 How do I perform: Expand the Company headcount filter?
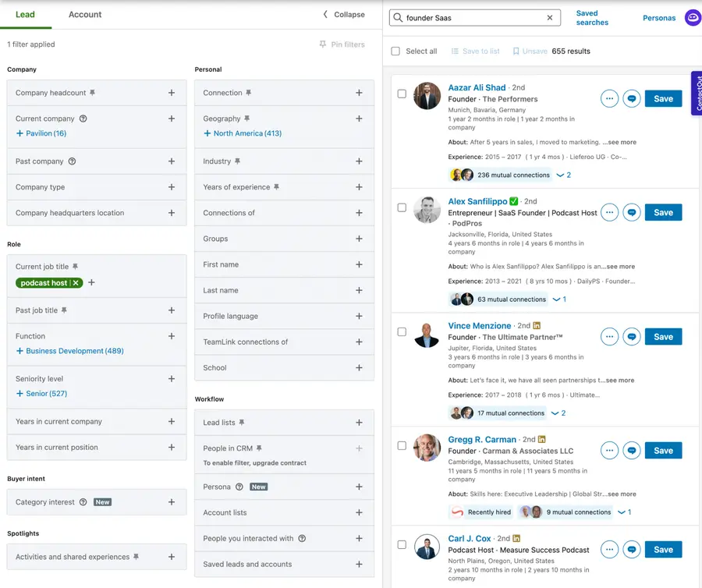(x=171, y=91)
